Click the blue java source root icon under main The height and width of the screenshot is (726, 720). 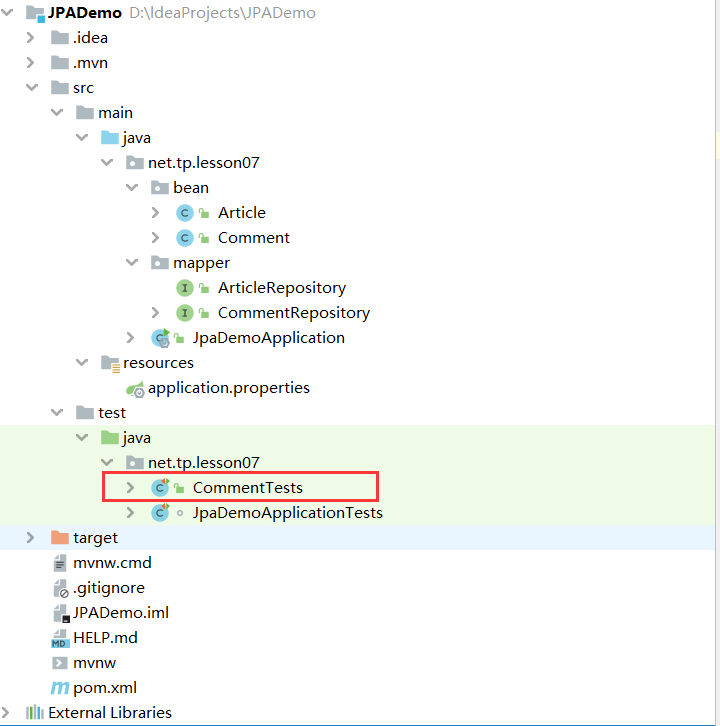110,138
